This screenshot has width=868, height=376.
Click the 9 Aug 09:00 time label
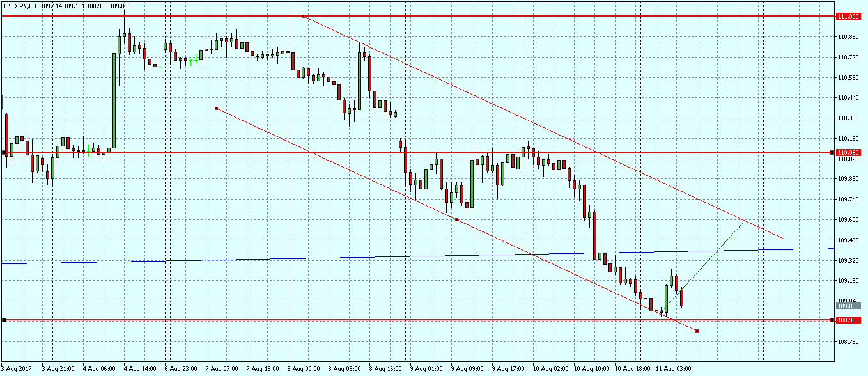pyautogui.click(x=467, y=369)
